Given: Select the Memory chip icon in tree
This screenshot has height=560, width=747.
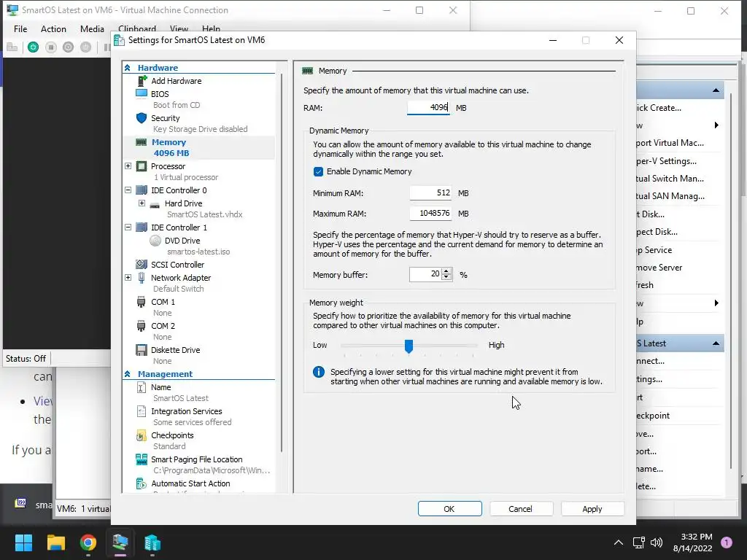Looking at the screenshot, I should [142, 142].
